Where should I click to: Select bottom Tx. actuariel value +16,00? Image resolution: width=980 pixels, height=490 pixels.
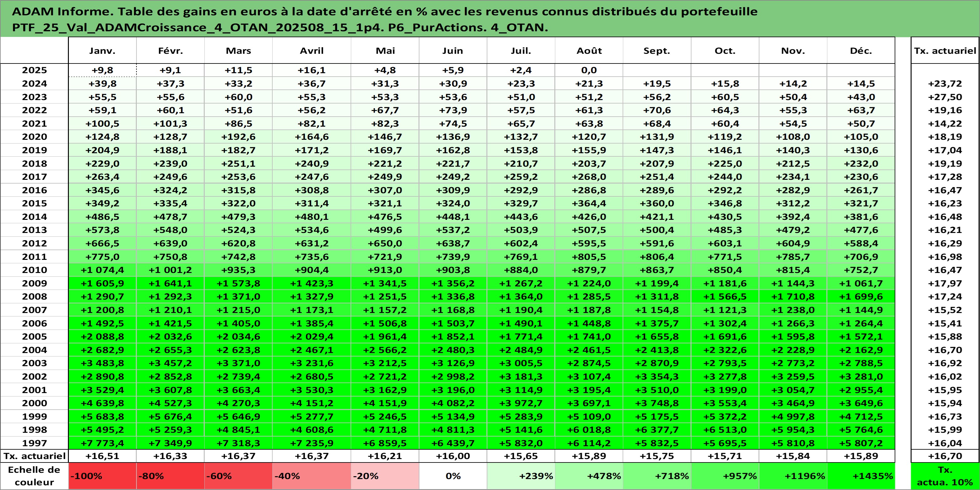click(453, 456)
